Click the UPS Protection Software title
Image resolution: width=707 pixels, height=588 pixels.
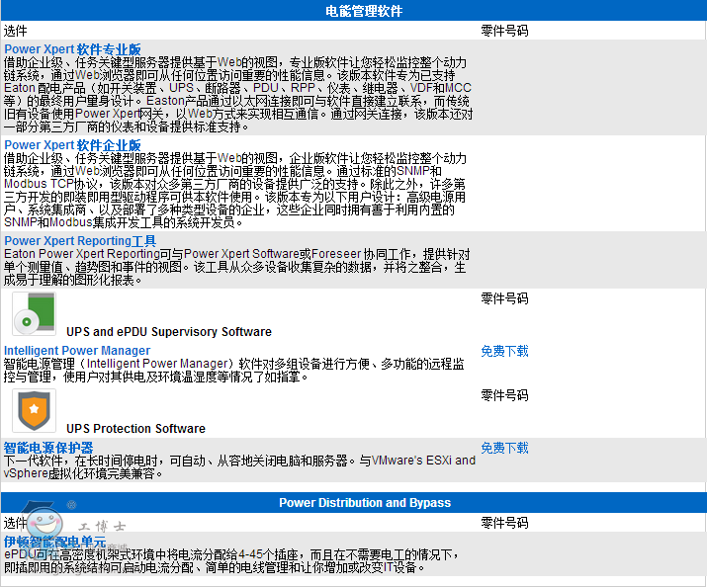point(135,429)
